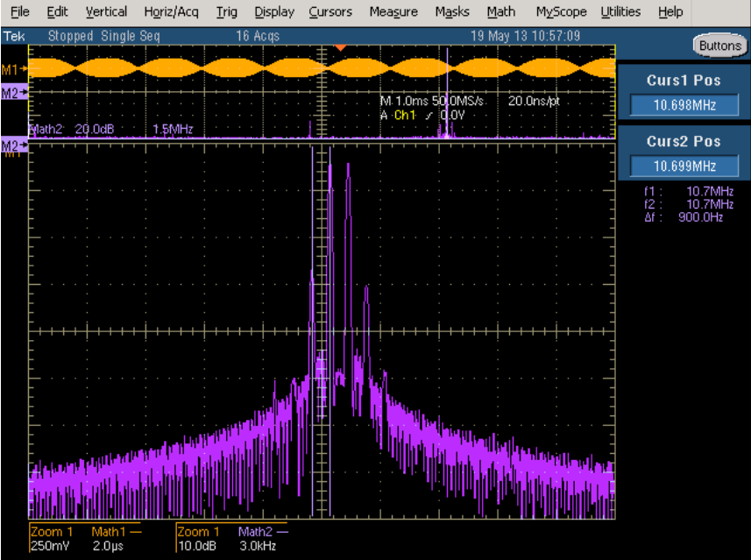Viewport: 751px width, 560px height.
Task: Select the Curs2 Pos value field
Action: [x=684, y=167]
